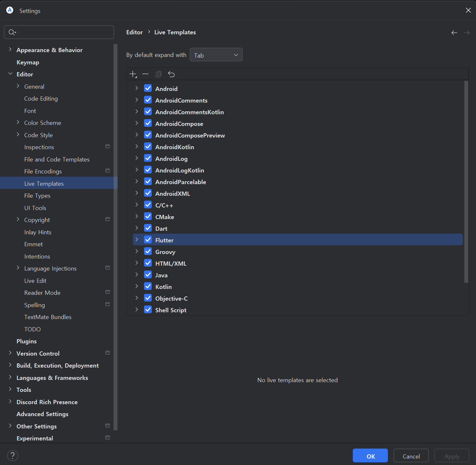Open the default expand key dropdown
Image resolution: width=476 pixels, height=465 pixels.
click(x=216, y=55)
